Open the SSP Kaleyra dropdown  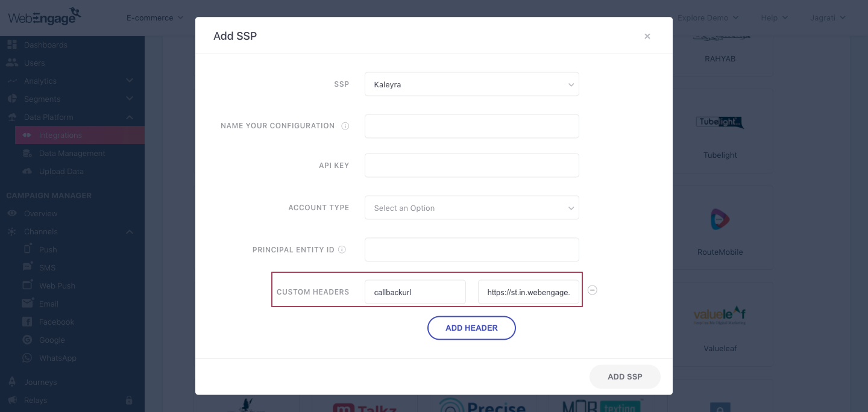[x=471, y=84]
